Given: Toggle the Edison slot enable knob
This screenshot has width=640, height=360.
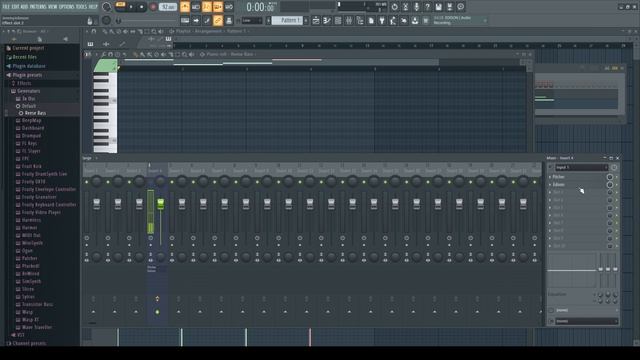Looking at the screenshot, I should tap(610, 185).
